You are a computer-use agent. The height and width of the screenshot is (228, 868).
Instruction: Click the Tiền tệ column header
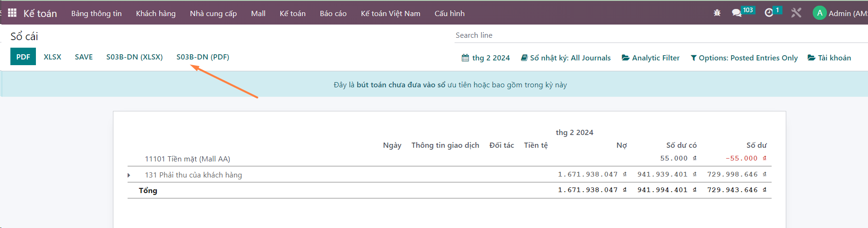point(536,145)
